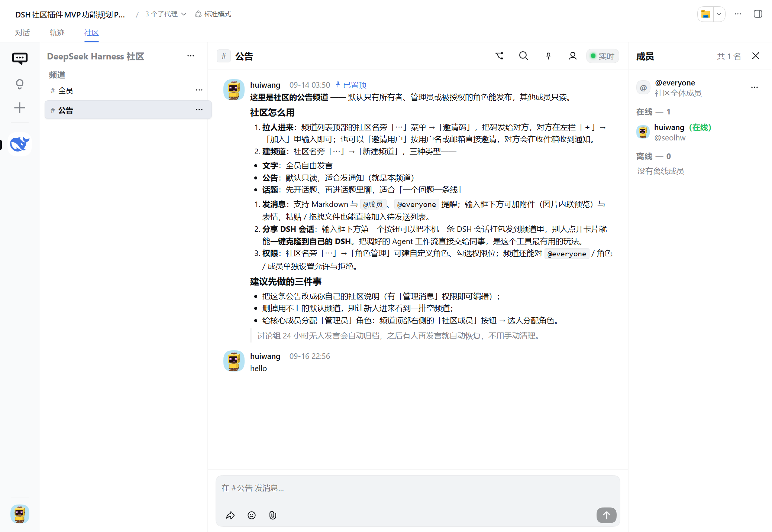Click the DeepSeek Harness 社区 heading
The height and width of the screenshot is (532, 772).
pos(96,56)
